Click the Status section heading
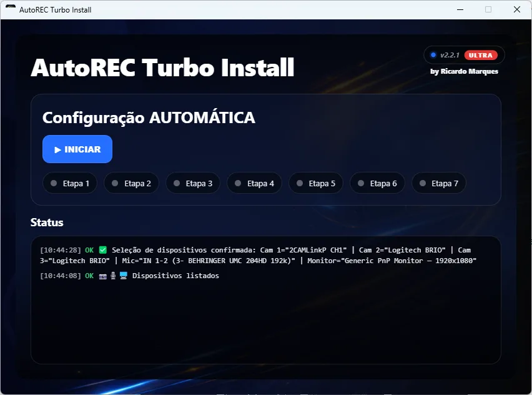Image resolution: width=532 pixels, height=395 pixels. click(x=47, y=222)
